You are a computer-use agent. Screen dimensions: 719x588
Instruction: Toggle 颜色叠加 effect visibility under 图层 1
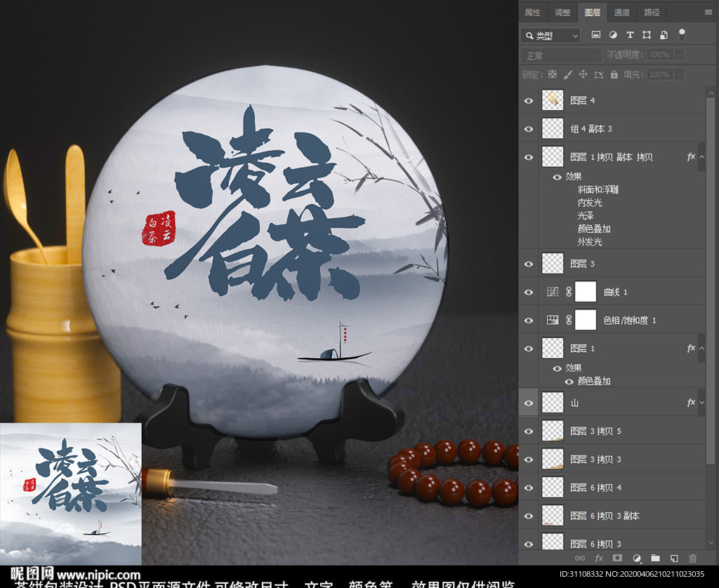(x=569, y=381)
